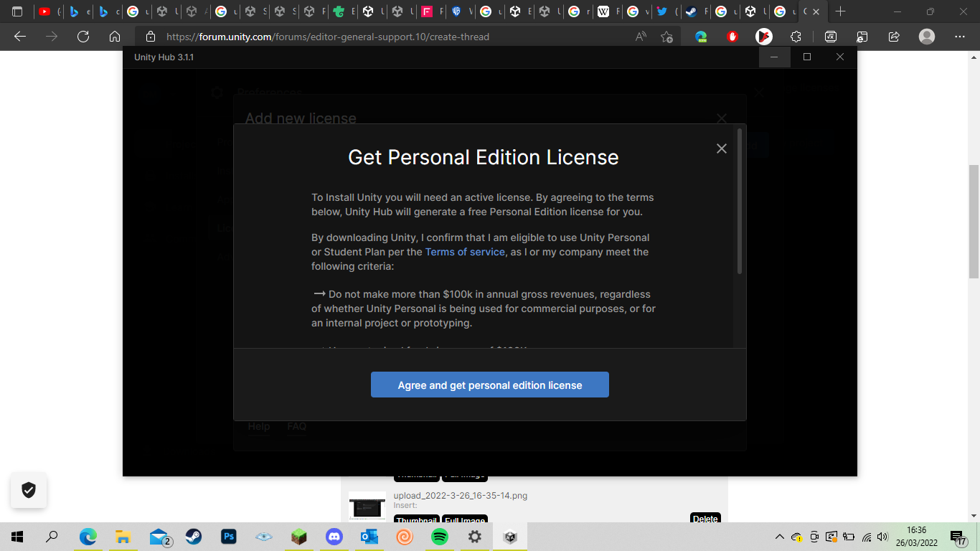Open the eye icon app on the taskbar
Viewport: 980px width, 551px height.
[x=264, y=537]
